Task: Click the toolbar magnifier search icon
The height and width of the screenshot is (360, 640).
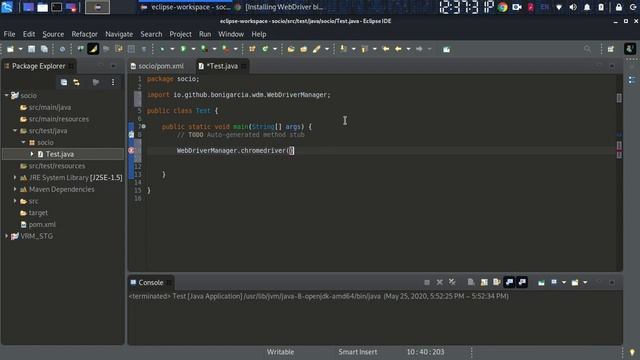Action: (587, 49)
